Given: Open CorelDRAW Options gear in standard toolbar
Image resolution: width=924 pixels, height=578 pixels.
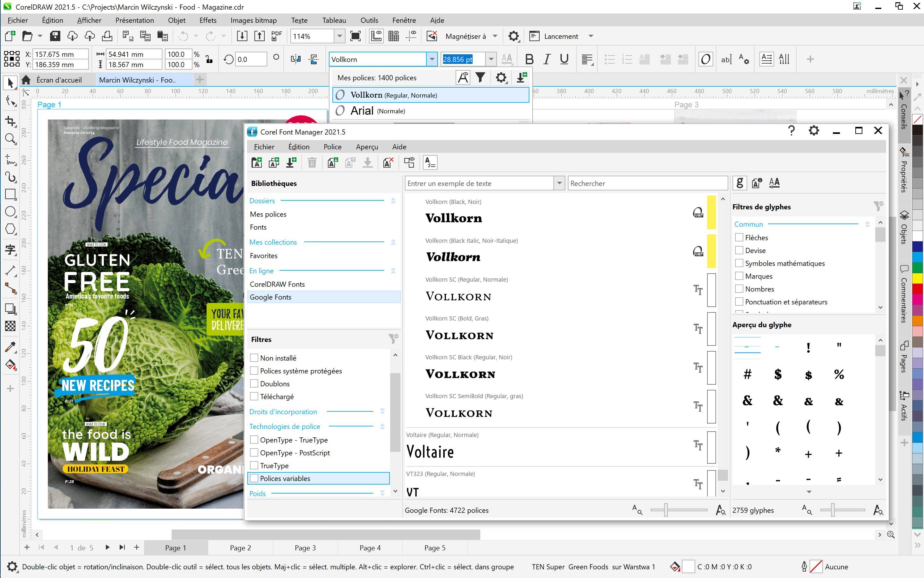Looking at the screenshot, I should point(514,36).
